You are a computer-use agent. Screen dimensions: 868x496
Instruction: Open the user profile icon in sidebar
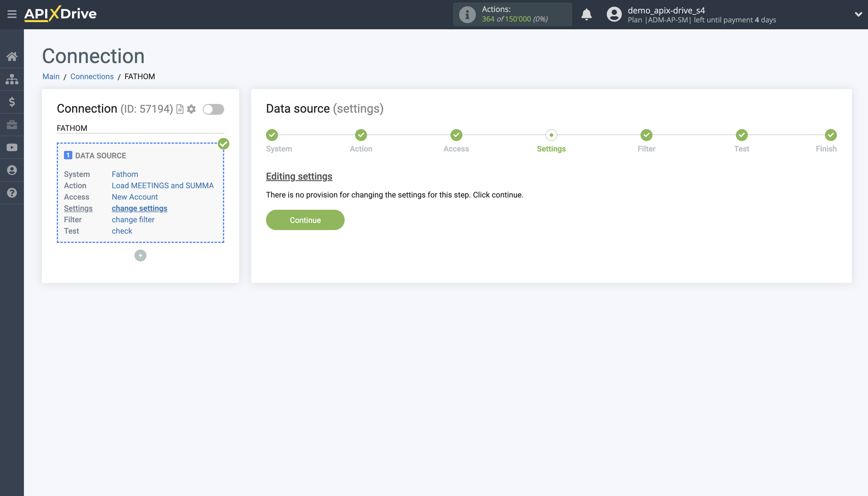coord(12,170)
